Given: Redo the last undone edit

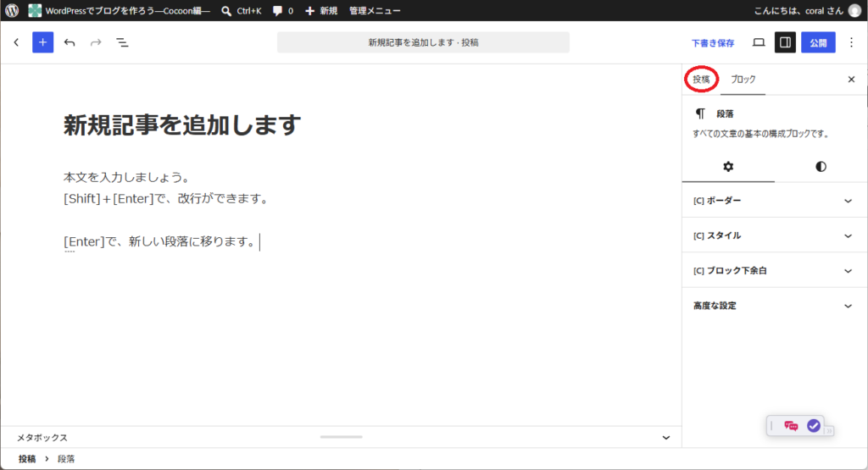Looking at the screenshot, I should pos(96,42).
